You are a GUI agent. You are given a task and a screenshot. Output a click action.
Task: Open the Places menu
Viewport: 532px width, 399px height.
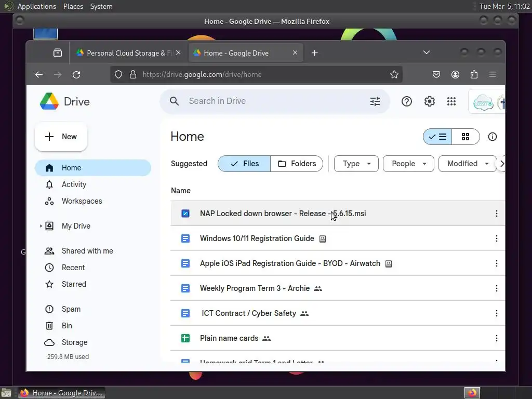click(73, 6)
